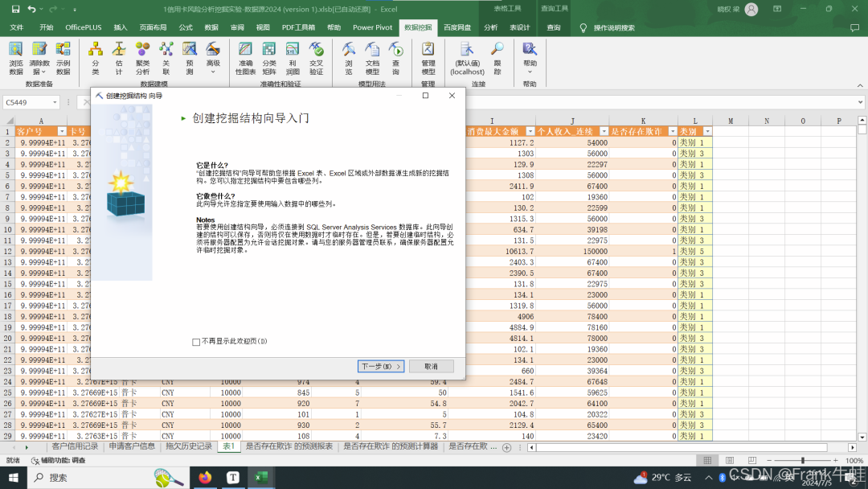Select the 分类 (Classify) modeling tool

96,58
